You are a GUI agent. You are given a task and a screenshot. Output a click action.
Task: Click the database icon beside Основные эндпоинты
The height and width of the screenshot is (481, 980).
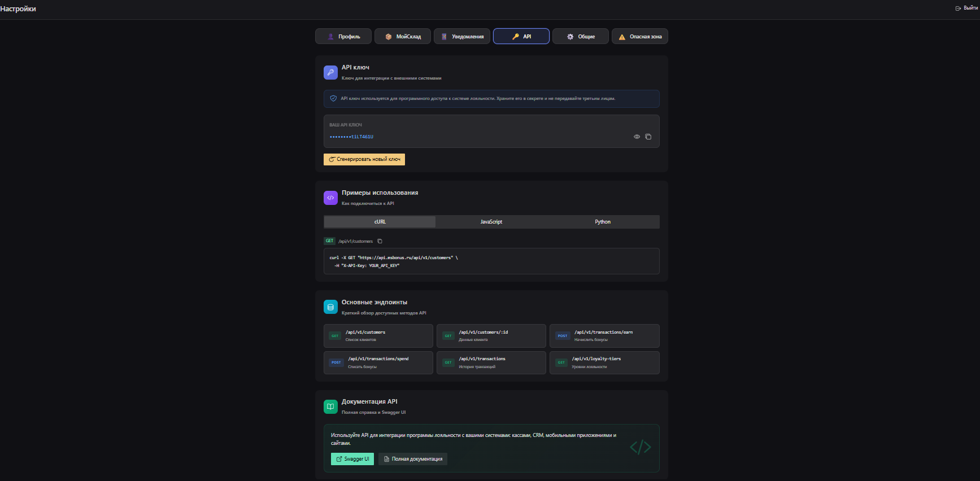pyautogui.click(x=330, y=307)
